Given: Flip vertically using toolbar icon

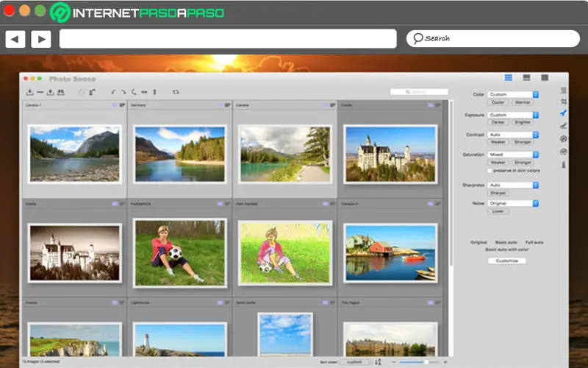Looking at the screenshot, I should click(154, 92).
